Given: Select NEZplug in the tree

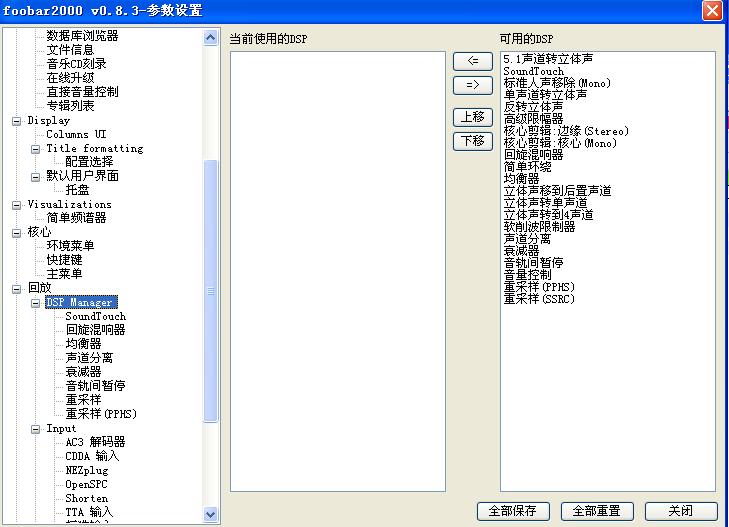Looking at the screenshot, I should coord(86,470).
